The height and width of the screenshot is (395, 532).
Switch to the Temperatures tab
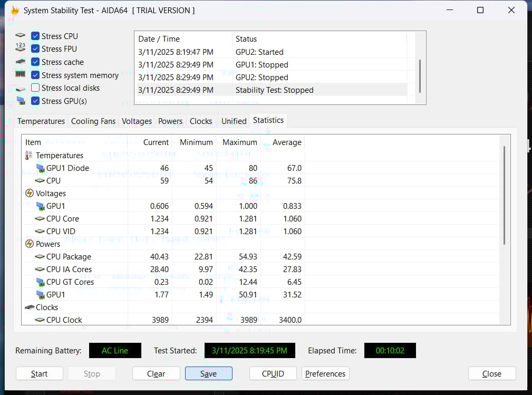41,121
